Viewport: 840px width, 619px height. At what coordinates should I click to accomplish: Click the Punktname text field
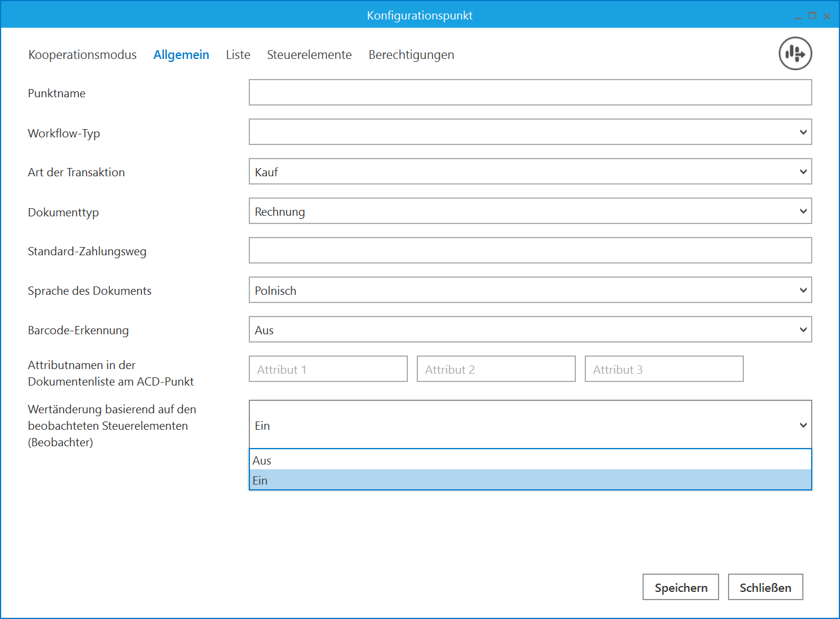[x=530, y=93]
